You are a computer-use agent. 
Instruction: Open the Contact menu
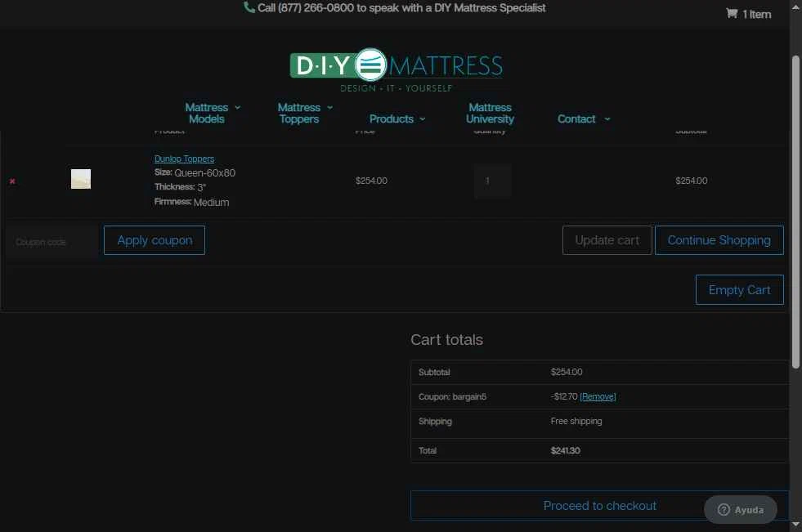576,118
